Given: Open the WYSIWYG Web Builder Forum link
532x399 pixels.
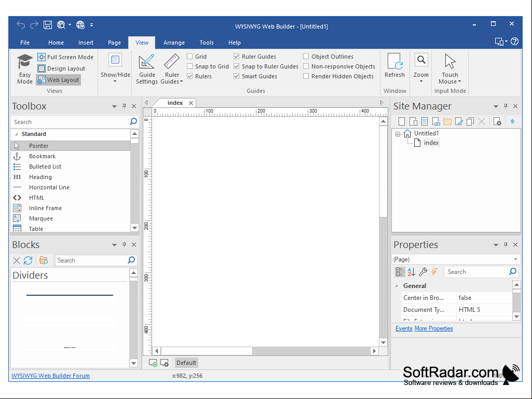Looking at the screenshot, I should coord(50,376).
